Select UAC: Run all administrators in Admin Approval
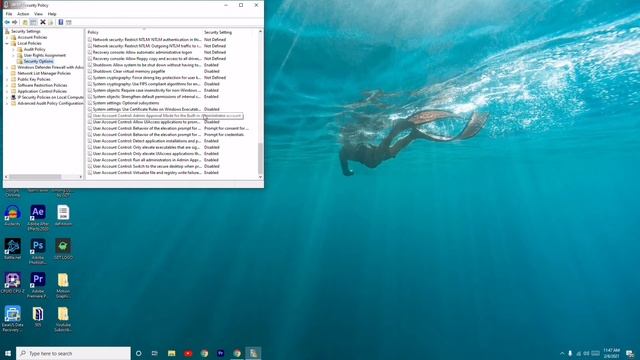The image size is (640, 360). [147, 160]
